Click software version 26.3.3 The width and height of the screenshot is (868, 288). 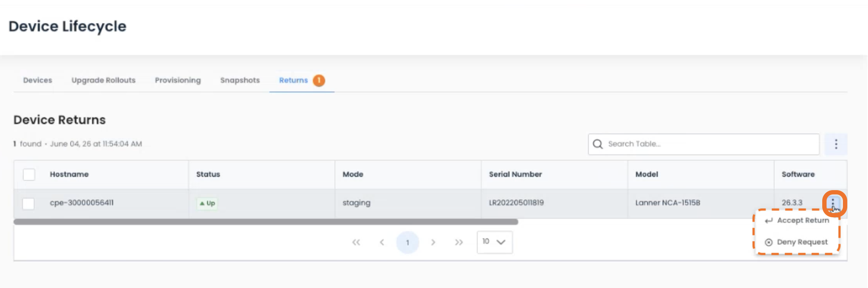coord(792,203)
